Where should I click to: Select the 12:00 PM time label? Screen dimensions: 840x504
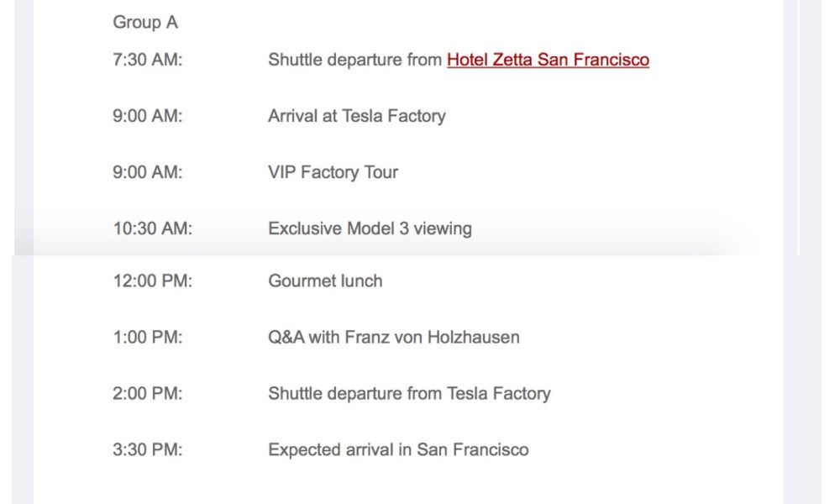click(152, 281)
